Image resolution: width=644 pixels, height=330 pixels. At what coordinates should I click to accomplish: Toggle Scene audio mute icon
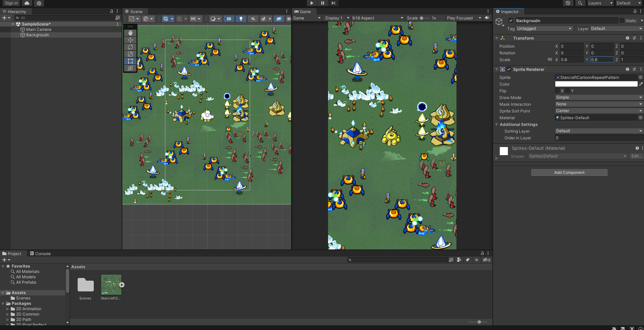(253, 19)
